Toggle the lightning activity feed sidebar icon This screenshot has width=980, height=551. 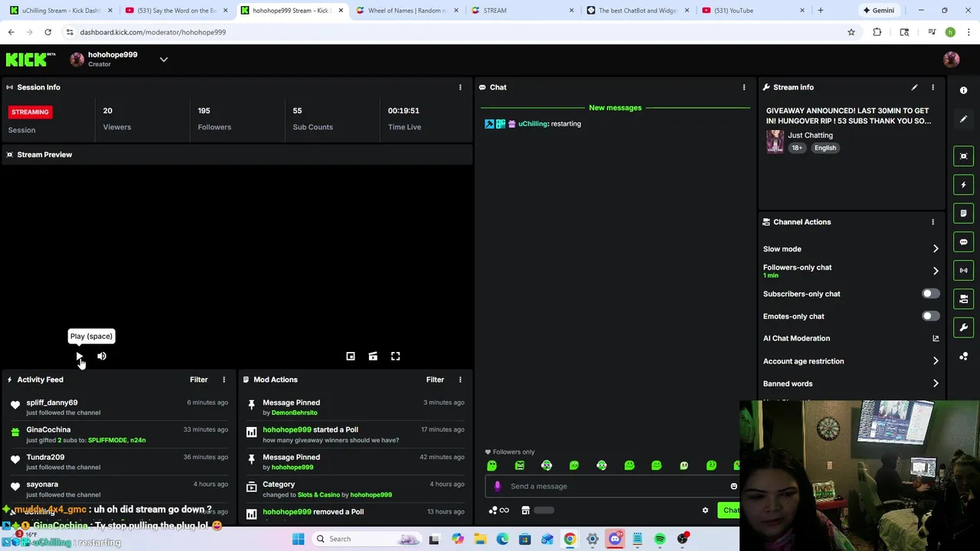pyautogui.click(x=964, y=184)
